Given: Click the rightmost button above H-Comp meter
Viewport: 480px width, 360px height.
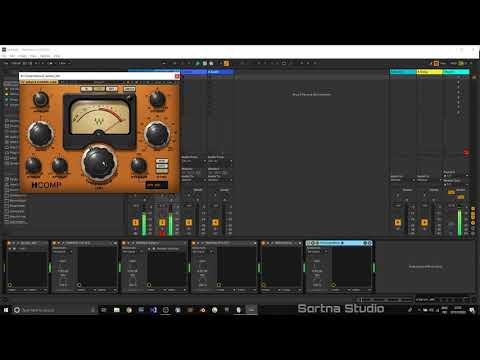Looking at the screenshot, I should [129, 89].
